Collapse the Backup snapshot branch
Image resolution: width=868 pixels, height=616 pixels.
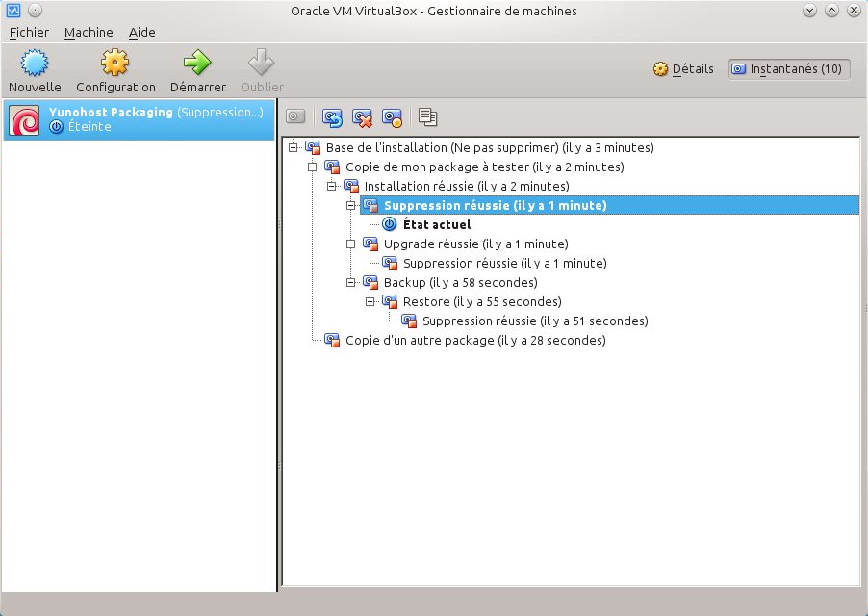pyautogui.click(x=351, y=282)
